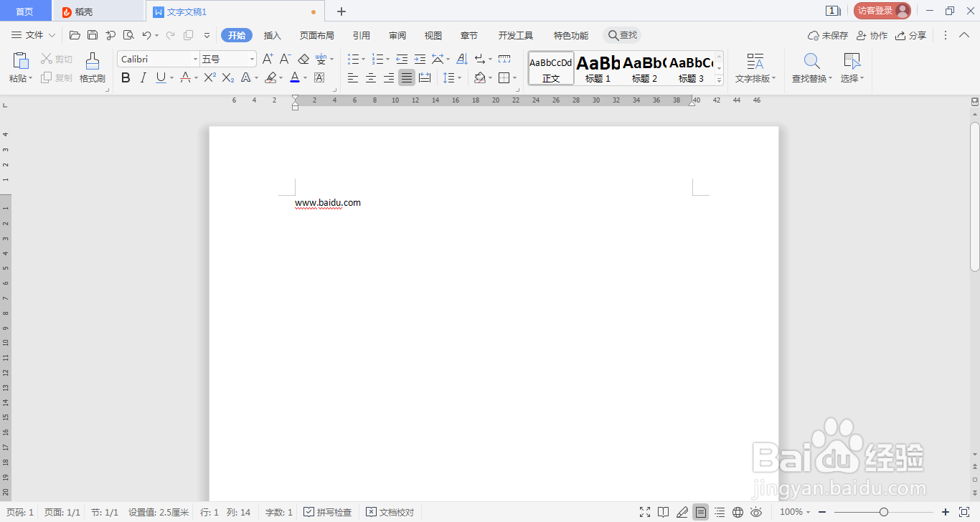Expand the 文件 menu arrow
This screenshot has width=980, height=522.
(52, 35)
